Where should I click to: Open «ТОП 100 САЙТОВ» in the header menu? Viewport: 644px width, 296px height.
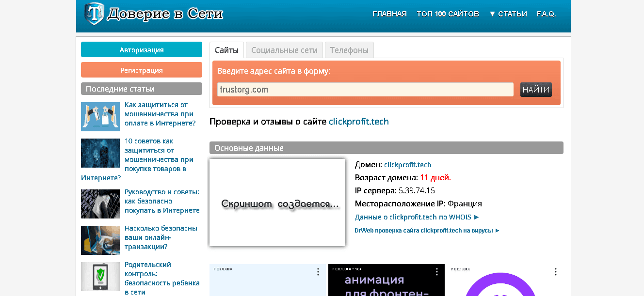(x=448, y=14)
